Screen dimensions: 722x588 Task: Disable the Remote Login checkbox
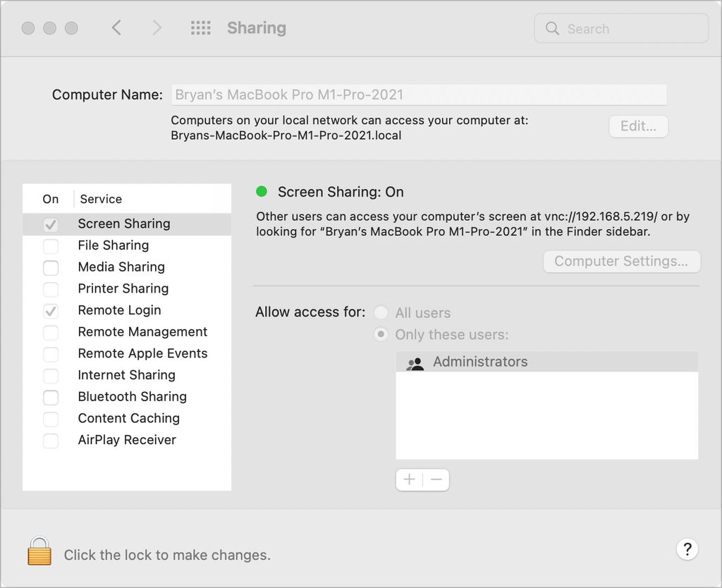pyautogui.click(x=51, y=310)
